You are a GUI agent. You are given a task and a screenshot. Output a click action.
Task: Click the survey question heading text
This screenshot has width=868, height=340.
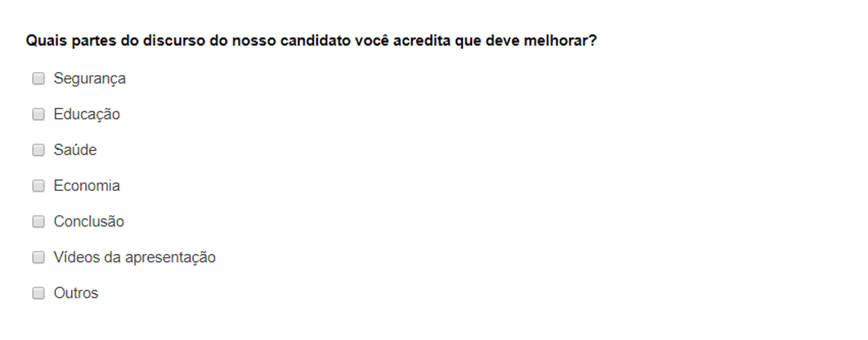[312, 41]
